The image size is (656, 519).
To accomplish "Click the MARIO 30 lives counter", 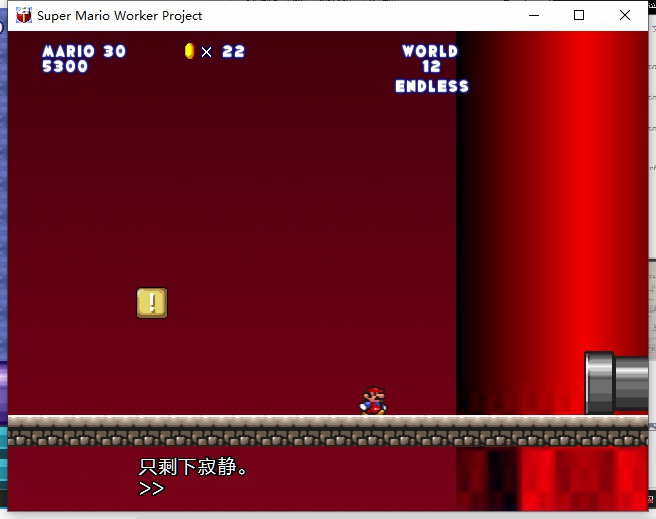I will (84, 51).
